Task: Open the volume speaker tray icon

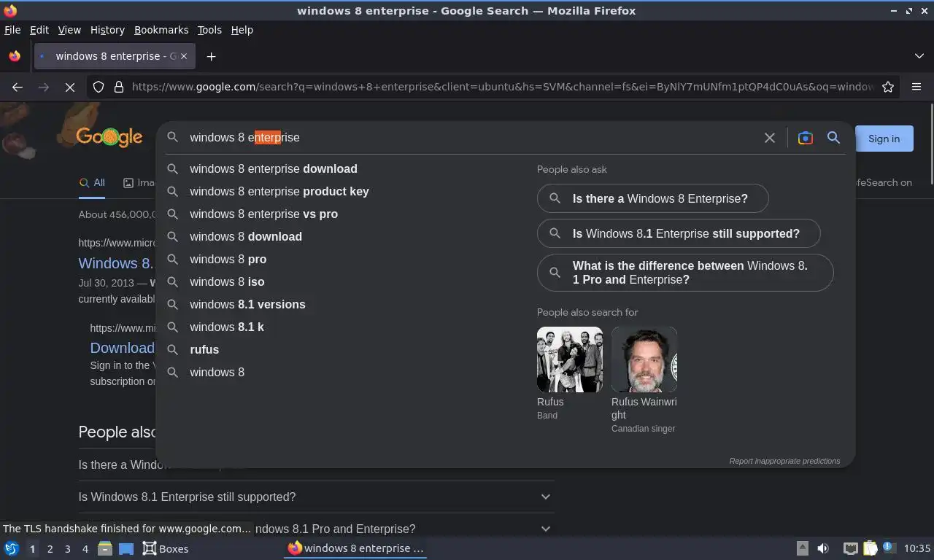Action: pos(823,548)
